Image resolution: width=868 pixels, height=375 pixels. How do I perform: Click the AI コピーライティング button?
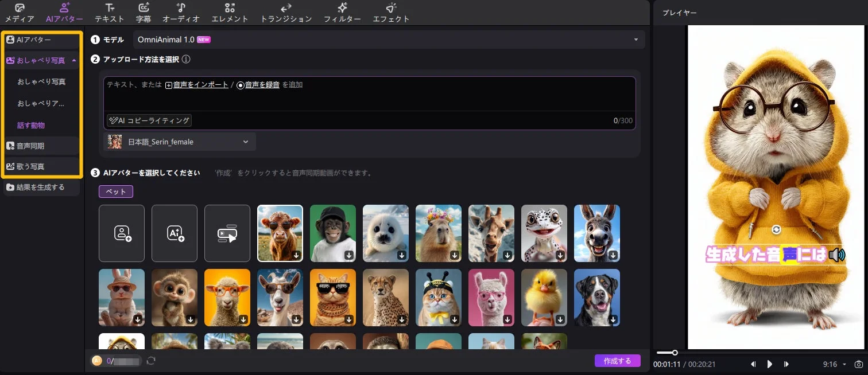pos(149,120)
